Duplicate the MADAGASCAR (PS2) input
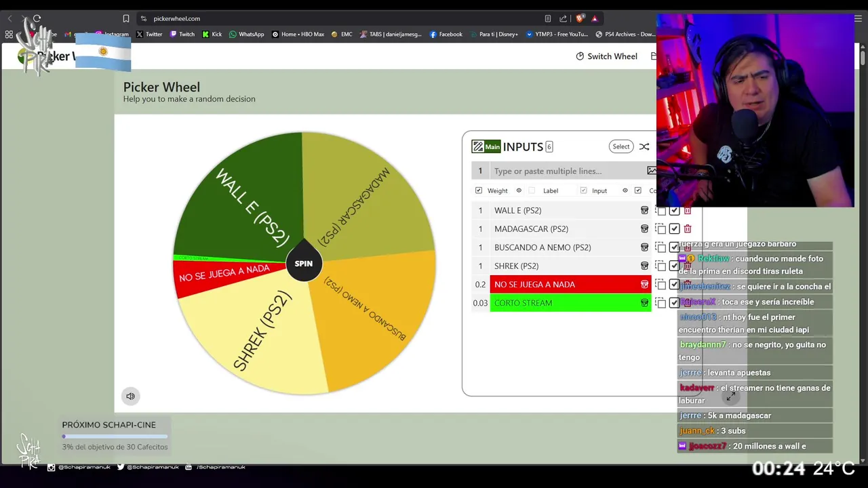 (x=660, y=229)
